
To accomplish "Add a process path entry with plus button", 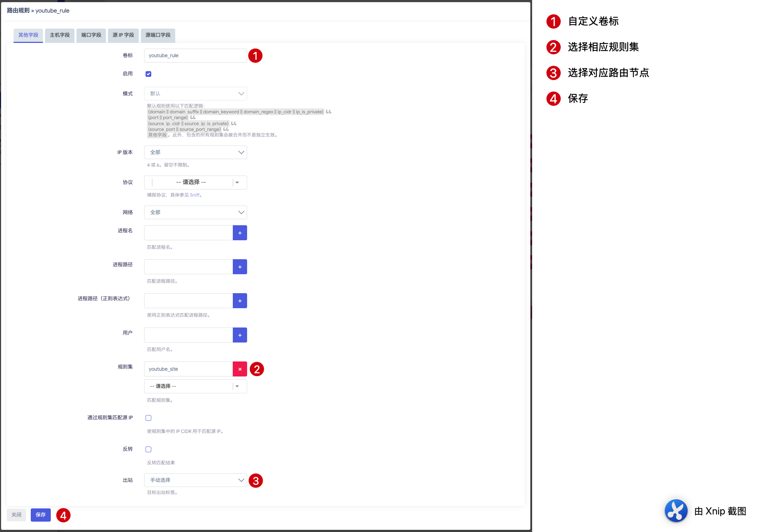I will (x=240, y=267).
